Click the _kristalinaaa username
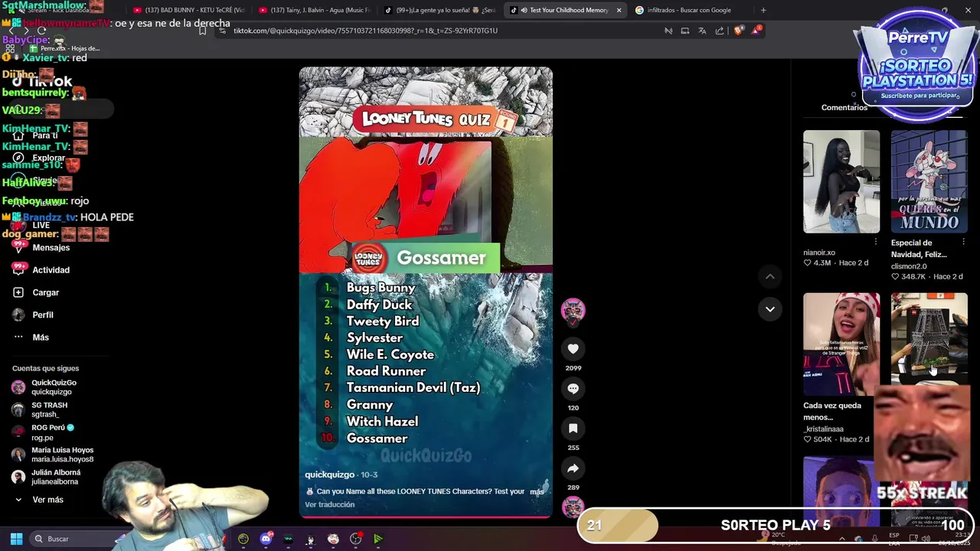This screenshot has height=551, width=980. coord(823,429)
